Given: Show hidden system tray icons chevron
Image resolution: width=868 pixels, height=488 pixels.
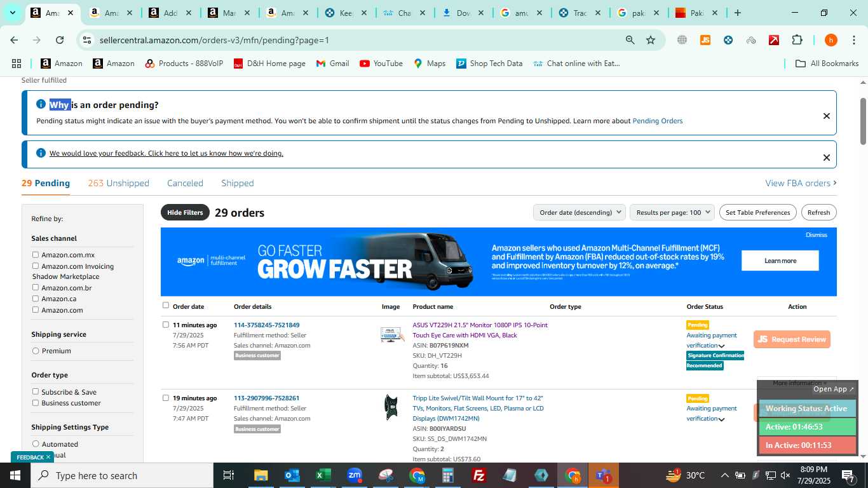Looking at the screenshot, I should (724, 475).
